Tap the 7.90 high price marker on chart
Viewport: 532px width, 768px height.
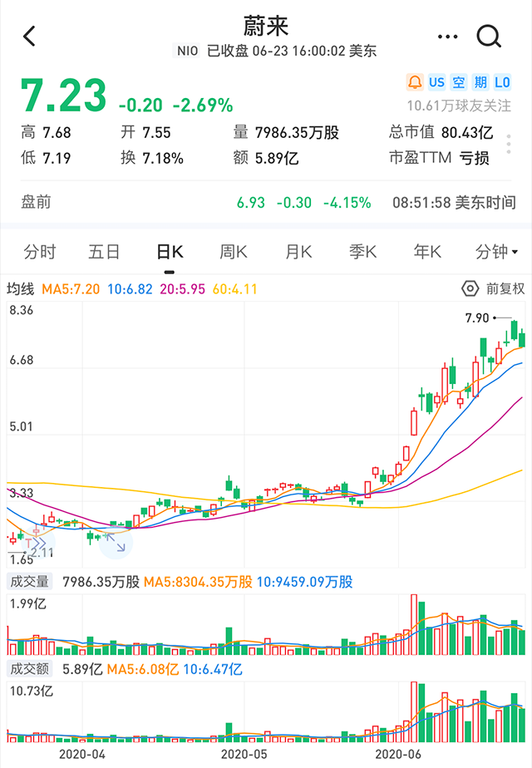(477, 318)
